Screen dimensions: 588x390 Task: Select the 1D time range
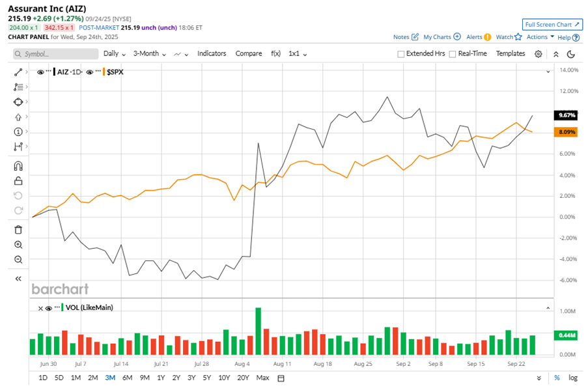(x=43, y=378)
